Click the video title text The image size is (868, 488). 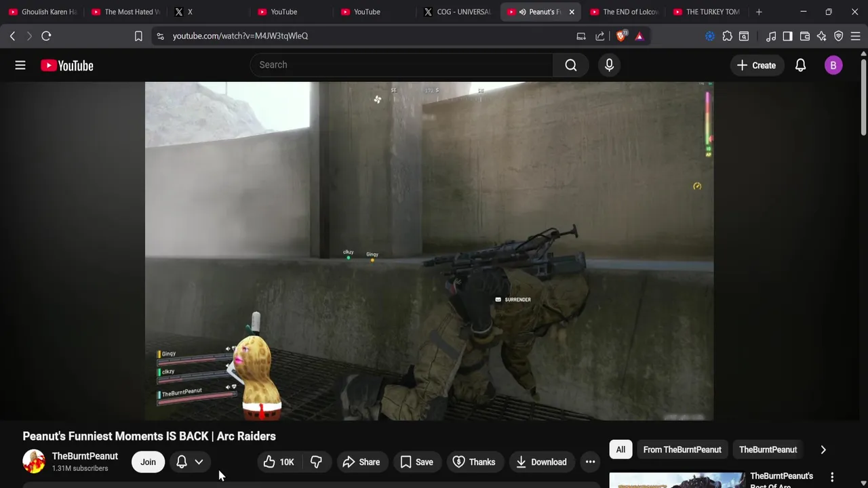tap(149, 436)
